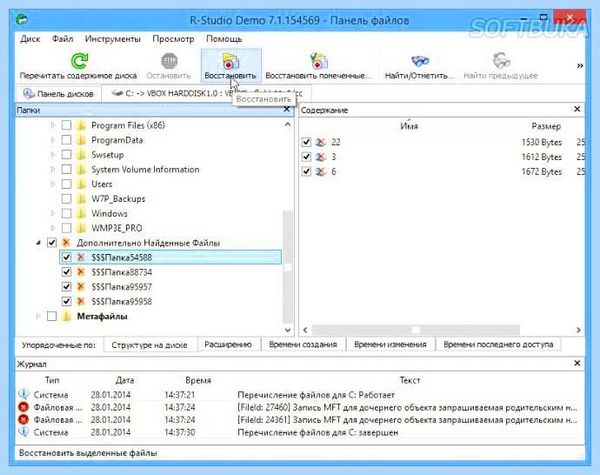600x475 pixels.
Task: Click the deleted file icon for file 3
Action: (x=321, y=157)
